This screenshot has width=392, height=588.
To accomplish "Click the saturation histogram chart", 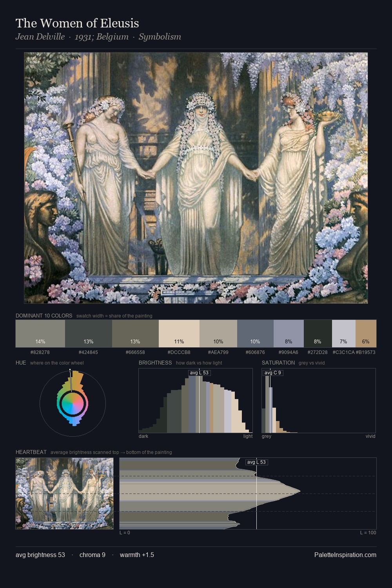I will point(319,401).
